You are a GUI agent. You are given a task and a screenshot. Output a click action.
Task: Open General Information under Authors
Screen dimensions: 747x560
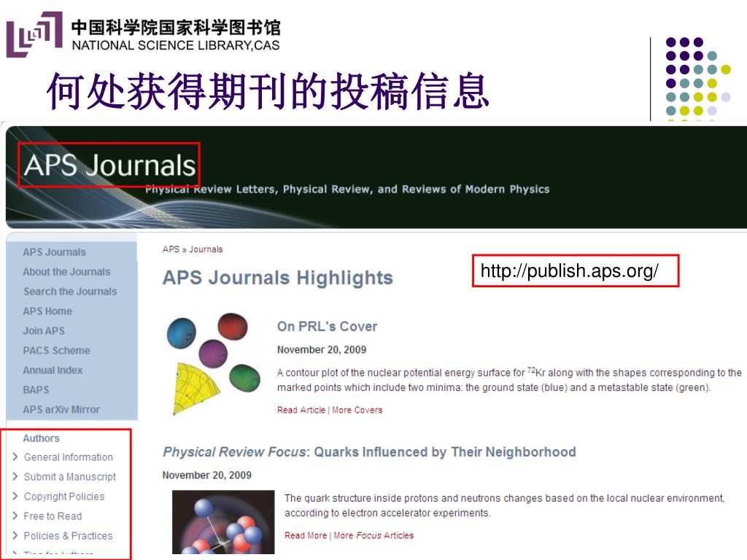68,457
